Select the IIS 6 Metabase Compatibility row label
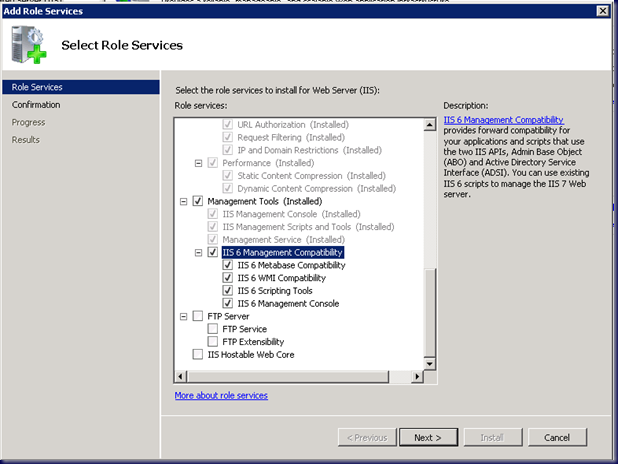Image resolution: width=618 pixels, height=464 pixels. click(x=291, y=265)
